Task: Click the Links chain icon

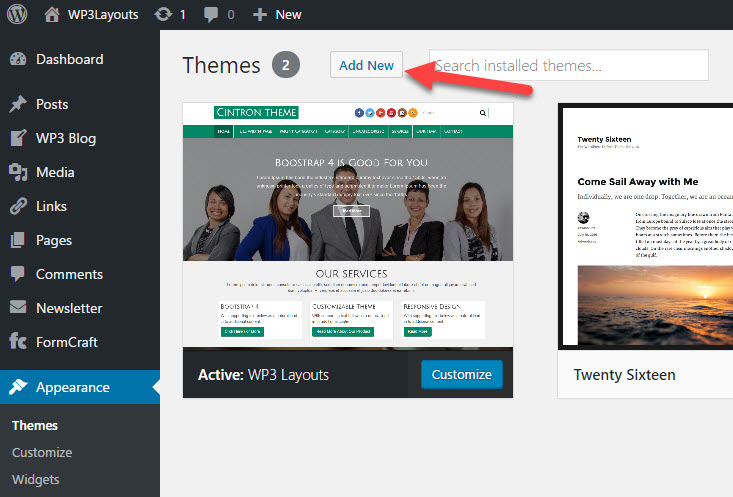Action: [18, 206]
